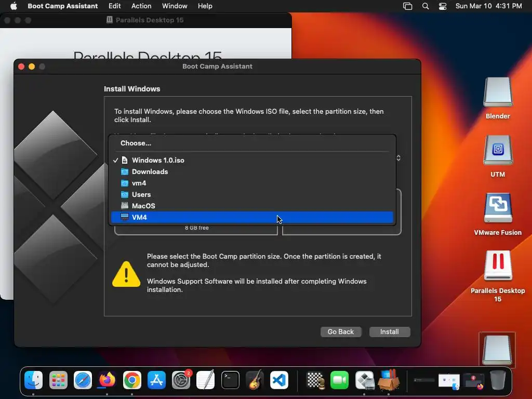Open Launchpad in the dock
Image resolution: width=532 pixels, height=399 pixels.
click(58, 380)
